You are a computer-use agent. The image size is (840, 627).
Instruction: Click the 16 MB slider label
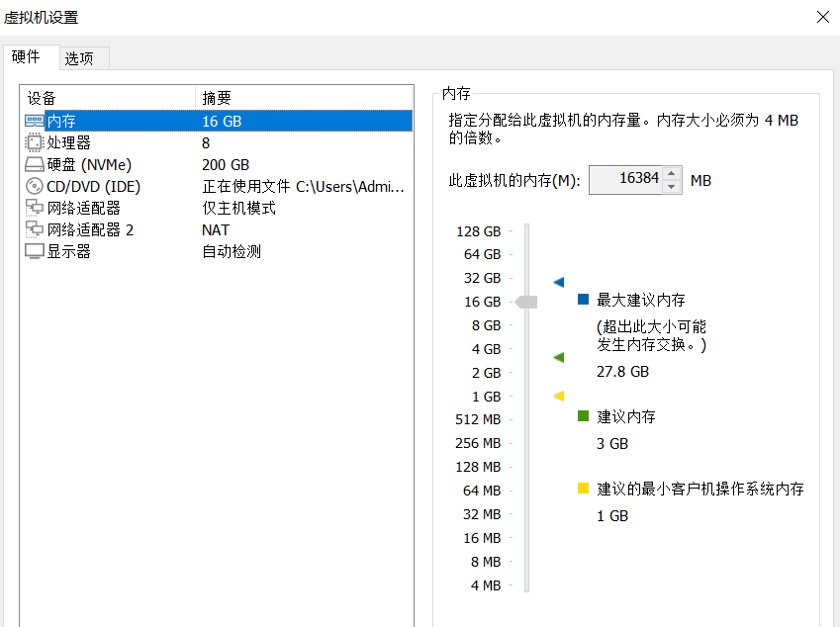(482, 538)
